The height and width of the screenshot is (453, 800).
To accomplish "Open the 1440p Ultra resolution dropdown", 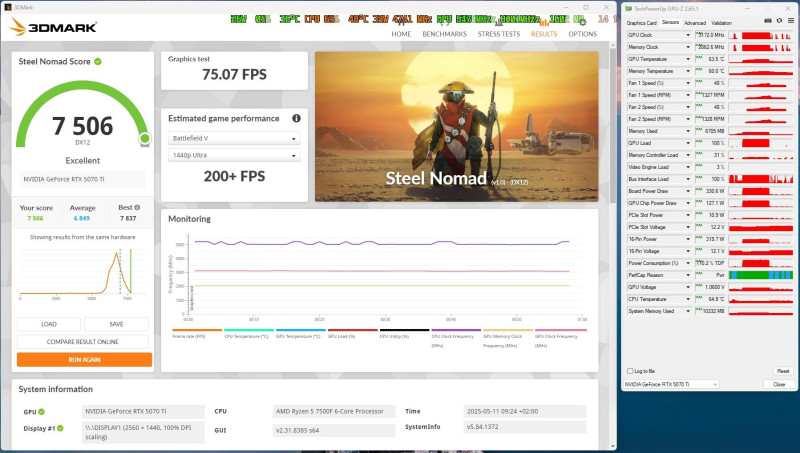I will [234, 155].
